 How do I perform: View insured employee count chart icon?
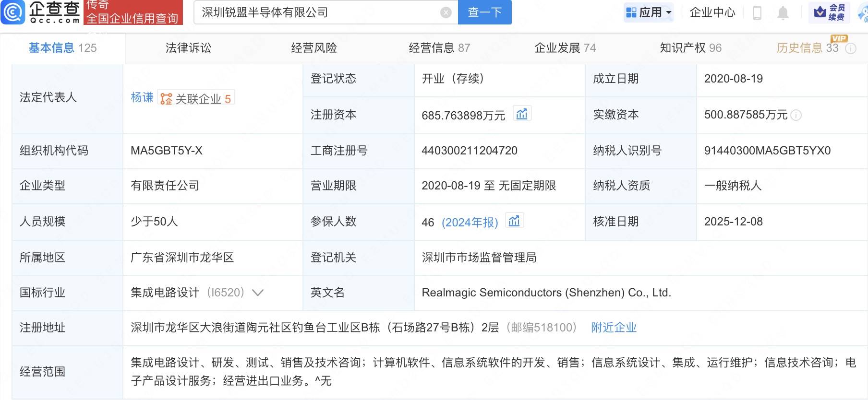[x=514, y=221]
